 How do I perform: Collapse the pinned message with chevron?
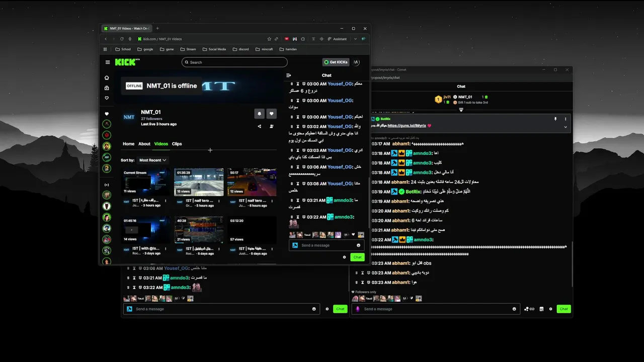click(566, 127)
